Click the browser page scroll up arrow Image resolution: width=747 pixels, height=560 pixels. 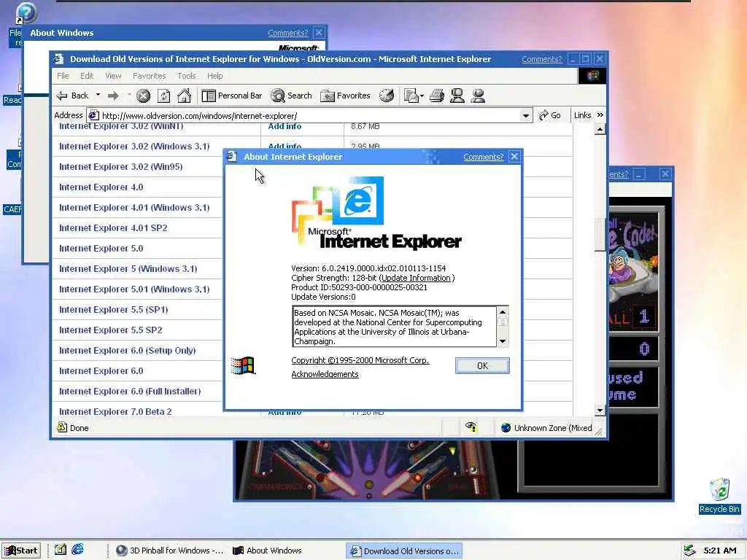600,129
